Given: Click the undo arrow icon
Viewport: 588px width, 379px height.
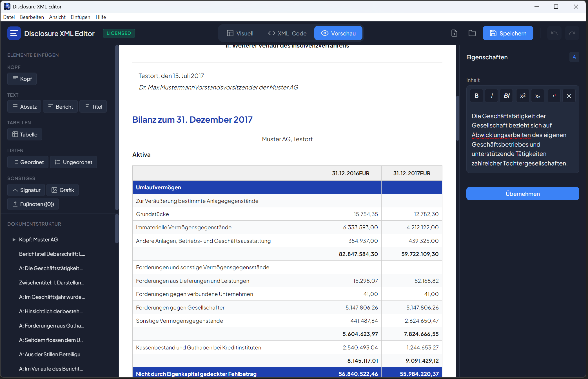Looking at the screenshot, I should pyautogui.click(x=554, y=33).
